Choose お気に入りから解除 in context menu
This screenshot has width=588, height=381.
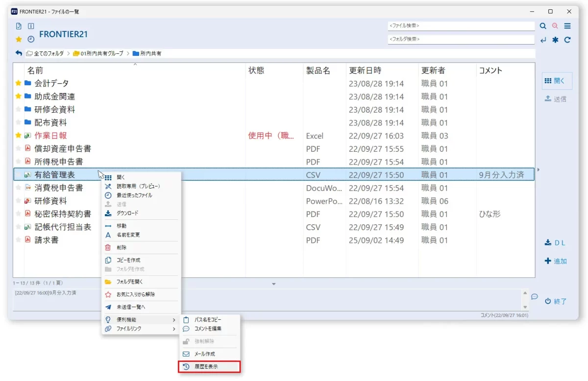tap(141, 294)
